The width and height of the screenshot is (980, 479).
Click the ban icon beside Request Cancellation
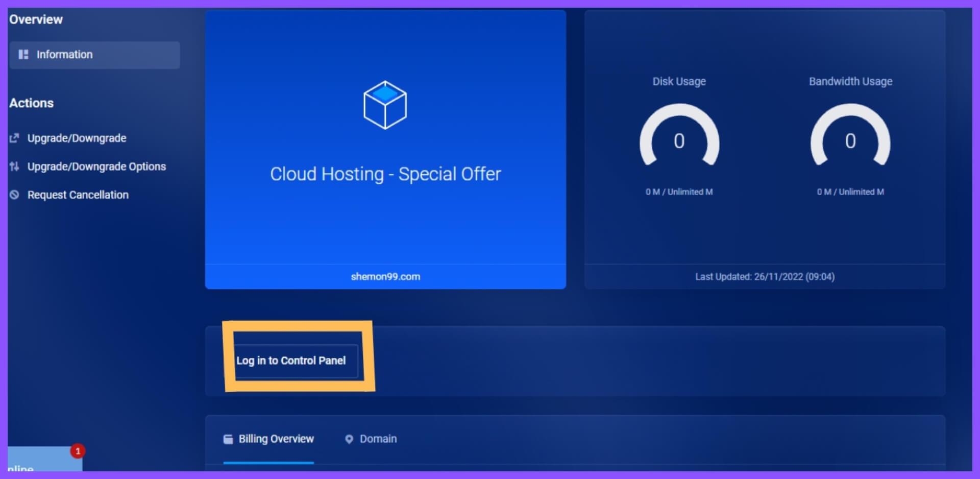(x=15, y=195)
